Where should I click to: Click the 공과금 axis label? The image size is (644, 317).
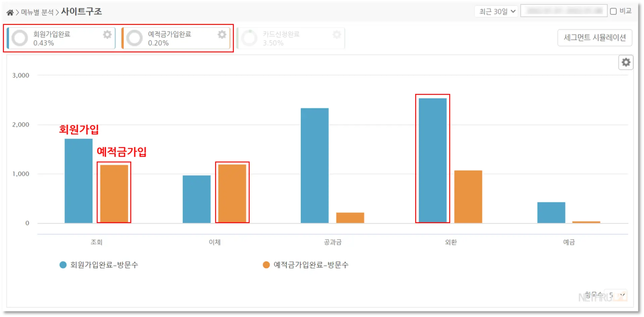(x=333, y=242)
